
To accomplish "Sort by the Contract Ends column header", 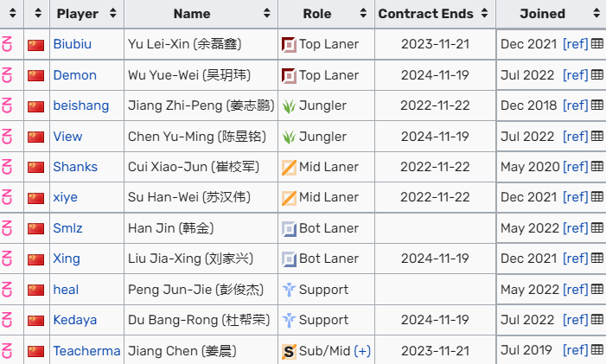I will [437, 14].
